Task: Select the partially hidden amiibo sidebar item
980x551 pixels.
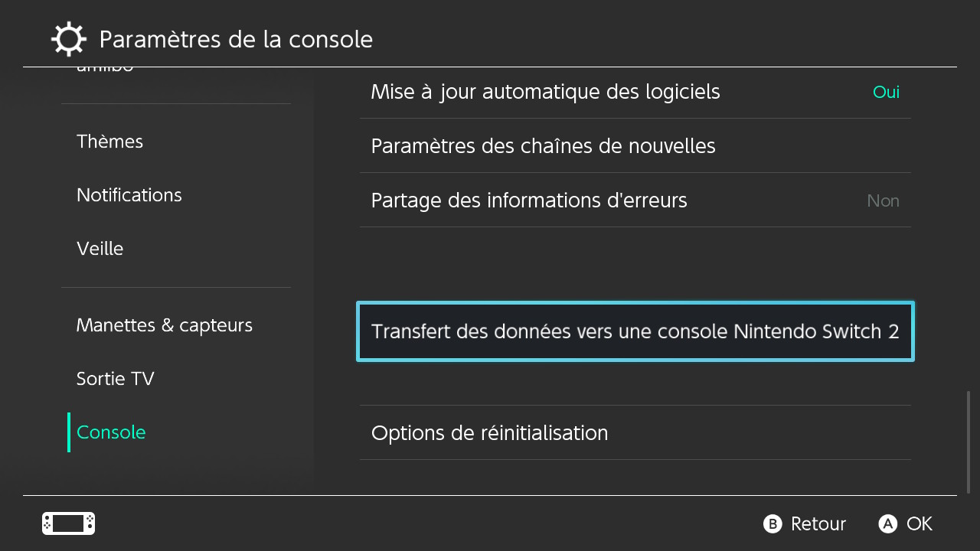Action: coord(106,70)
